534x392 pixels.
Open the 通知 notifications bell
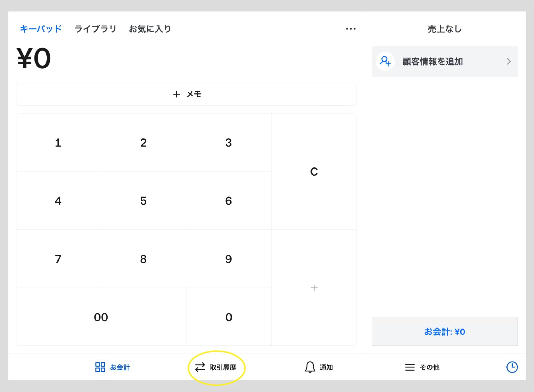310,367
